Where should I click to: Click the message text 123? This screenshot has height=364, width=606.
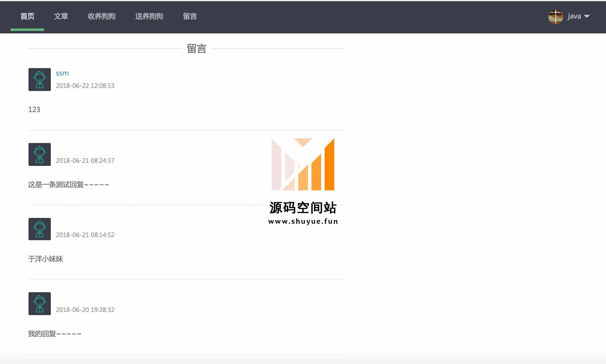point(34,110)
